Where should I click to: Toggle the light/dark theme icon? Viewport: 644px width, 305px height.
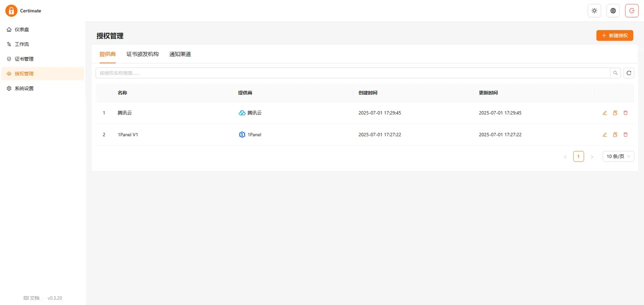pos(594,11)
